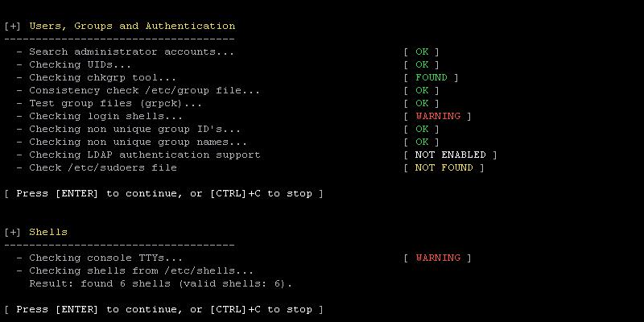644x322 pixels.
Task: Click the "Test group files (grpck)..." line
Action: tap(116, 103)
